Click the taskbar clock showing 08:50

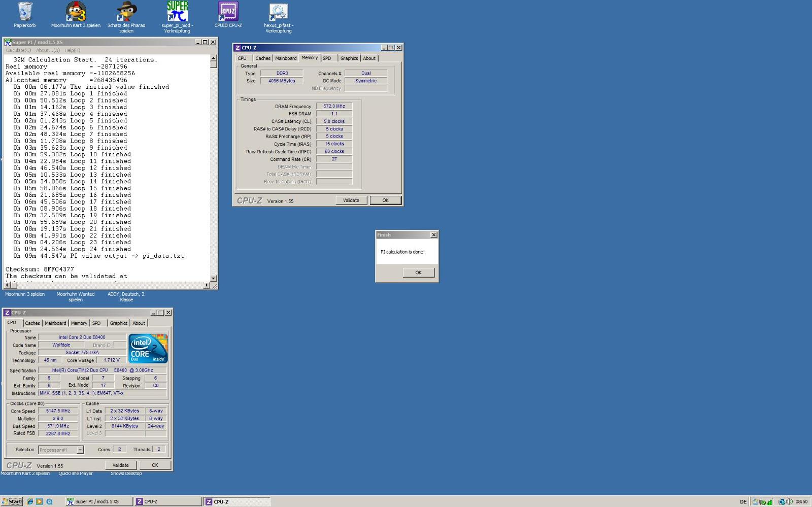(x=801, y=502)
